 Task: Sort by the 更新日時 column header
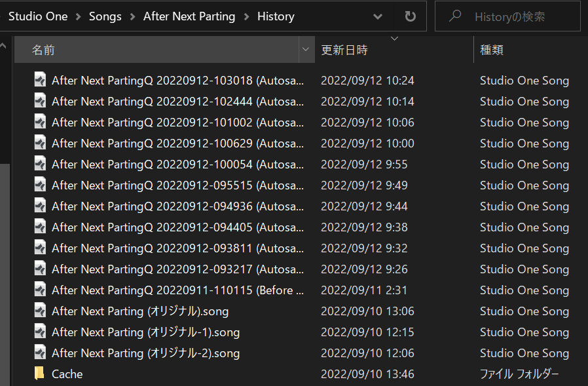coord(394,50)
